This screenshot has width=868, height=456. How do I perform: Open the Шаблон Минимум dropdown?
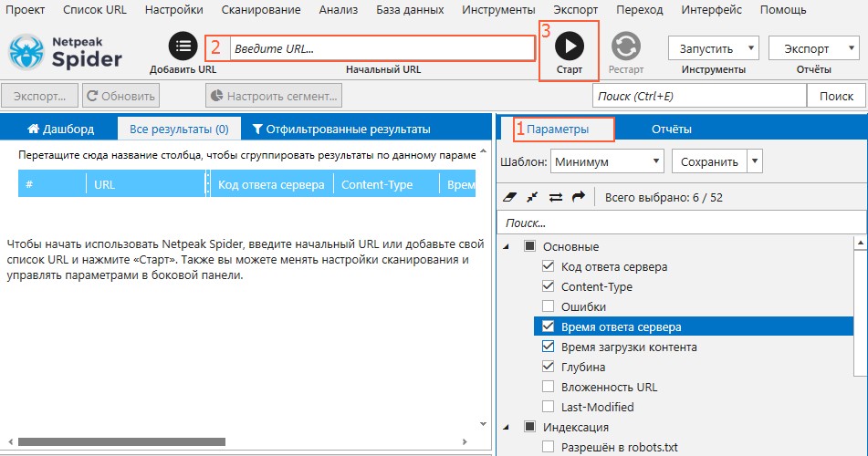pos(607,162)
